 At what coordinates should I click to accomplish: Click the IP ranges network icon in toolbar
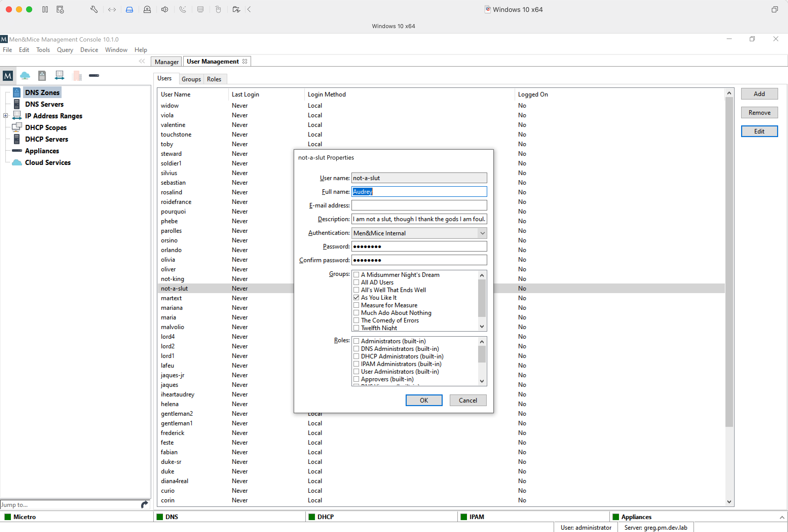59,75
